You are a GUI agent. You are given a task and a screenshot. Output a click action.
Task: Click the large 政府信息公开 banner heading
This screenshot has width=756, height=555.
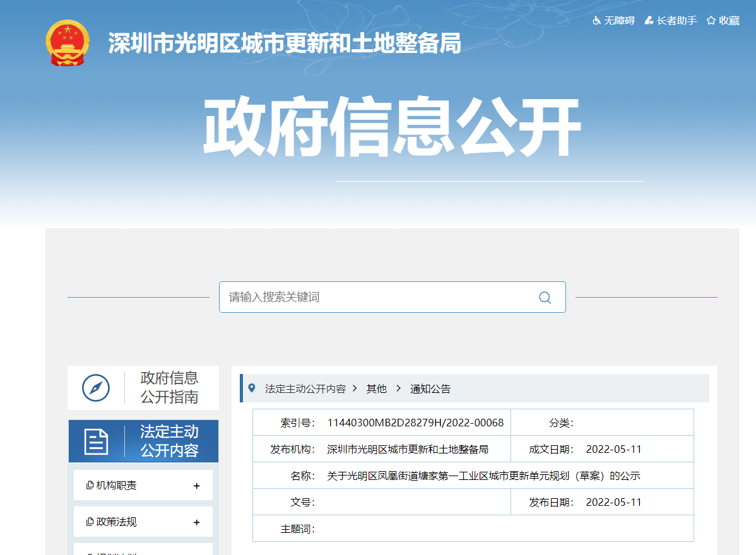(x=391, y=126)
